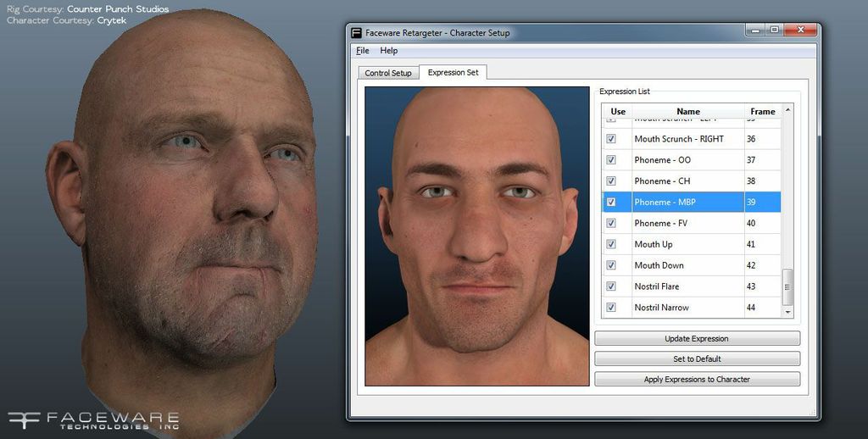868x439 pixels.
Task: Click the Set to Default button
Action: pos(697,358)
